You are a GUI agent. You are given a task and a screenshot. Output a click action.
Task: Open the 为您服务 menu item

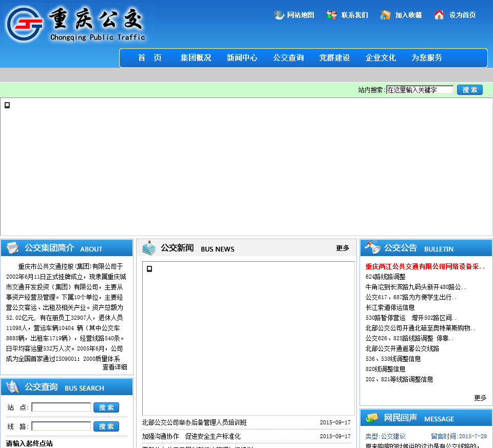tap(427, 58)
